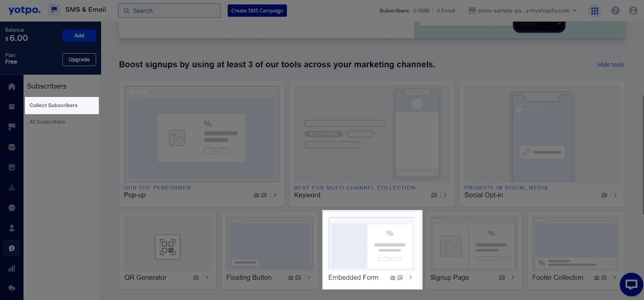Click Create SMS Campaign button
The width and height of the screenshot is (644, 300).
point(257,10)
